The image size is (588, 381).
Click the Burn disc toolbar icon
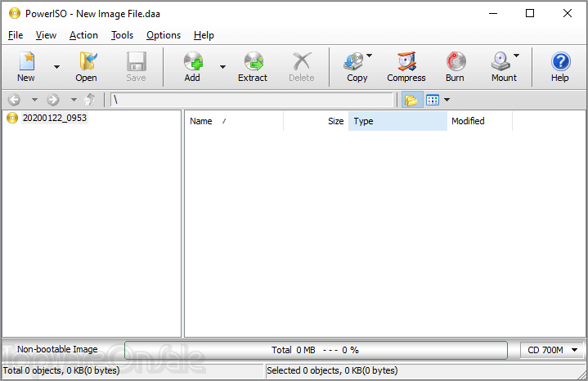click(x=456, y=61)
